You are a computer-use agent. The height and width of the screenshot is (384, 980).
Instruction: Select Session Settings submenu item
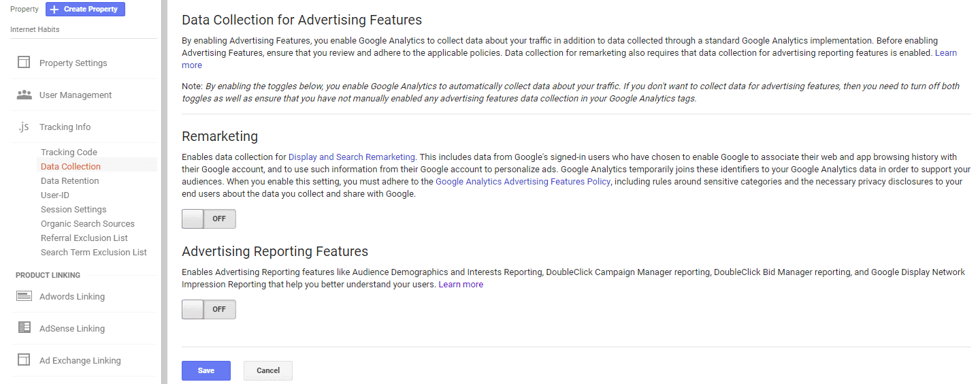pos(73,209)
